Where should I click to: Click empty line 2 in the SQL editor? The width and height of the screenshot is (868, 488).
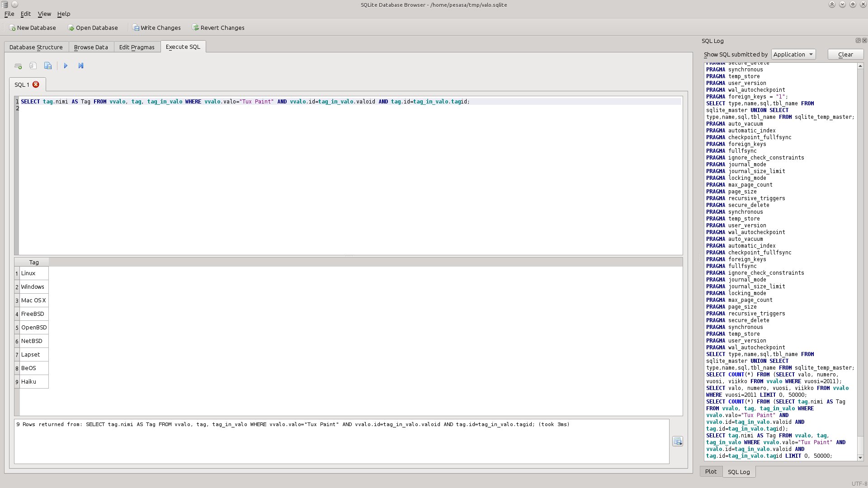pos(350,108)
